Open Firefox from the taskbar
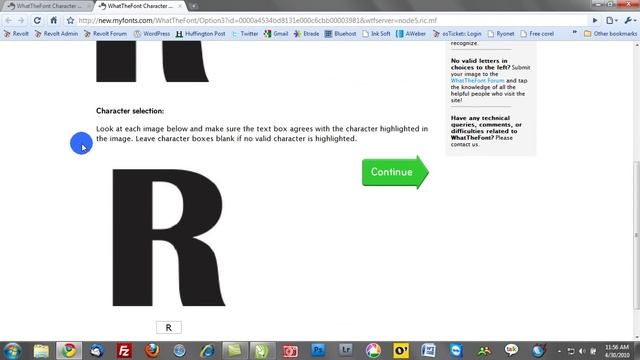 click(x=152, y=351)
